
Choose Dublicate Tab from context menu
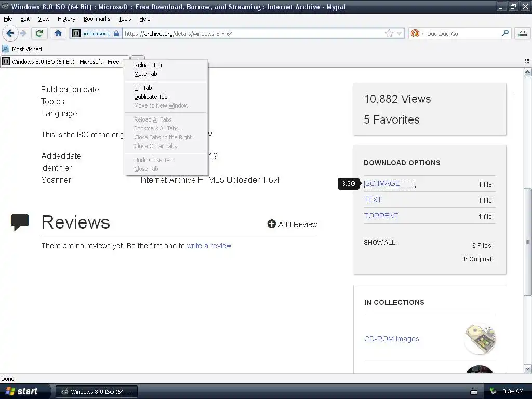pos(165,96)
